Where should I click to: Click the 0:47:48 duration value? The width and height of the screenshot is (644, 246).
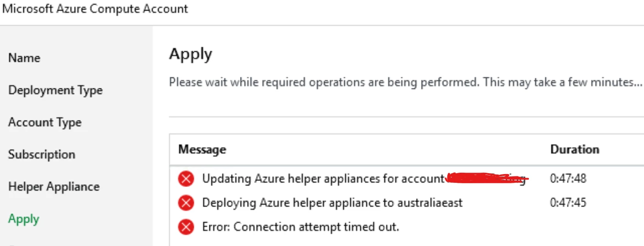pos(568,179)
